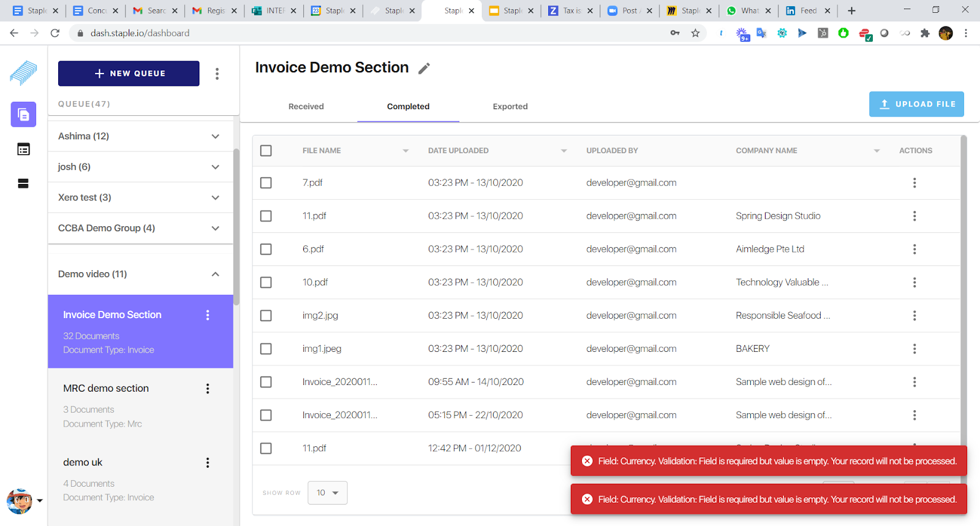This screenshot has height=526, width=980.
Task: Bookmark this page with the star icon
Action: tap(695, 33)
